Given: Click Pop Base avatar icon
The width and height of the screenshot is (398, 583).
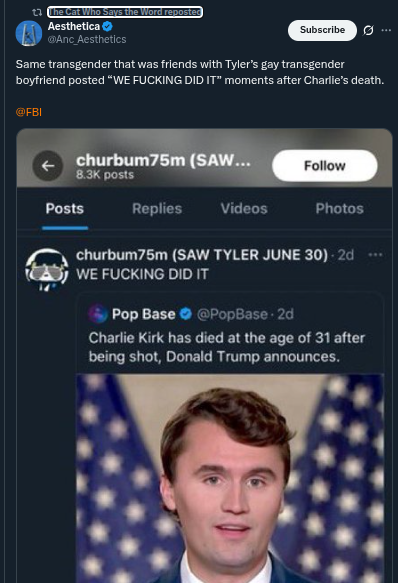Looking at the screenshot, I should pyautogui.click(x=97, y=313).
